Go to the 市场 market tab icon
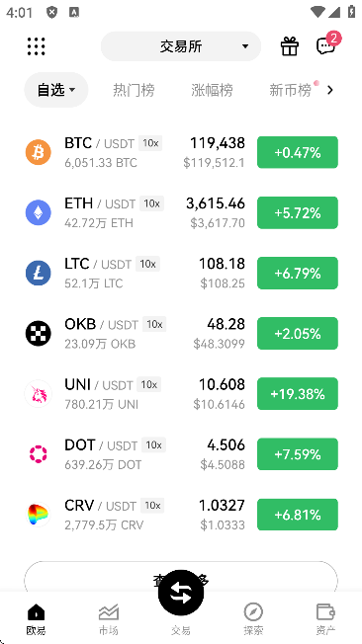 109,612
